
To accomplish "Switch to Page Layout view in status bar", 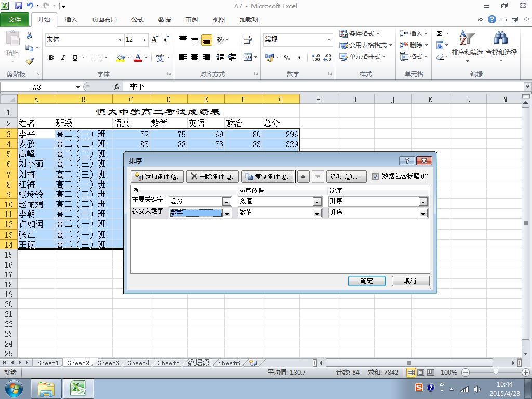I will [x=421, y=372].
